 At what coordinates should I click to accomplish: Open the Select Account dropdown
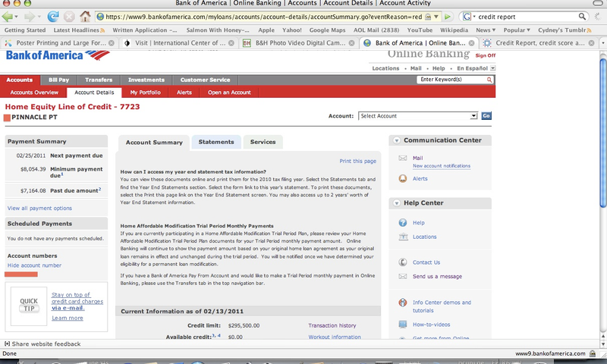(418, 116)
